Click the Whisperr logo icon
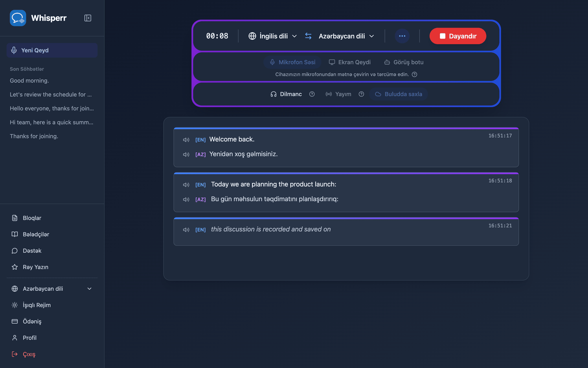 (x=18, y=18)
